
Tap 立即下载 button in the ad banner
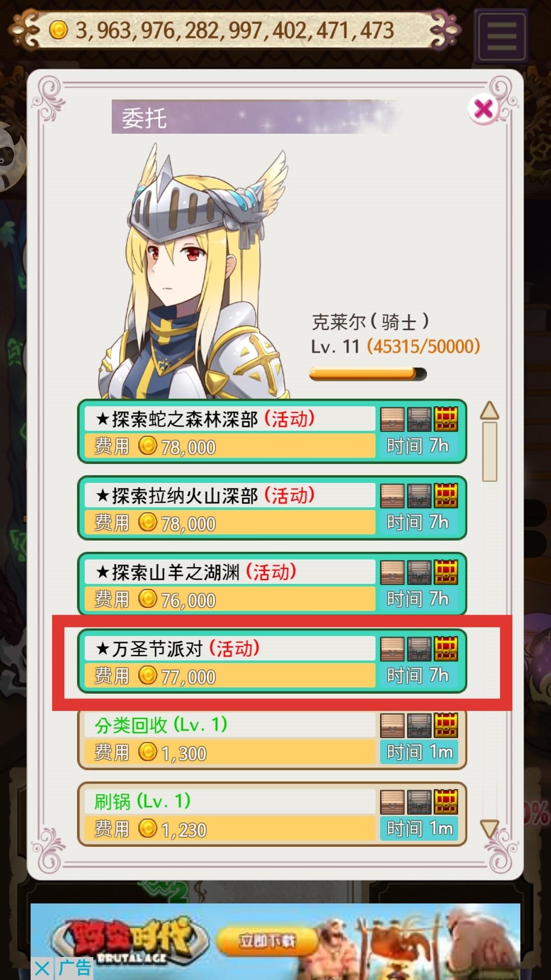click(x=267, y=940)
